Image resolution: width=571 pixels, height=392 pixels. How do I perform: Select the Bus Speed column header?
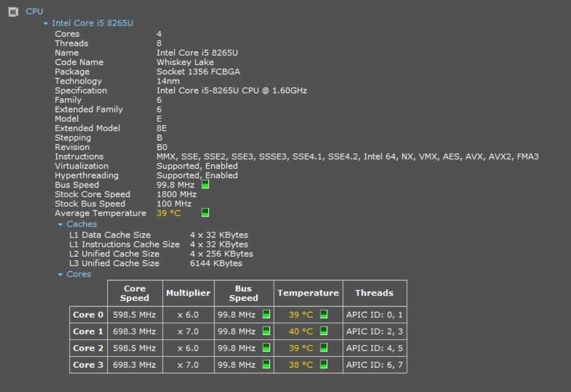click(x=244, y=293)
